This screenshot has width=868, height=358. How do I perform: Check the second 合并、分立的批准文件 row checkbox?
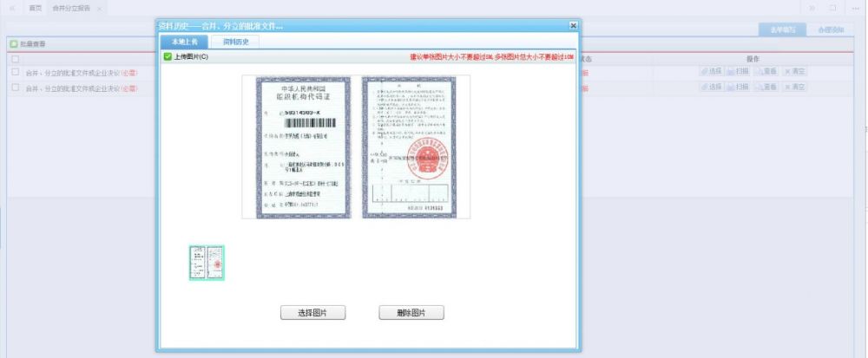(16, 88)
